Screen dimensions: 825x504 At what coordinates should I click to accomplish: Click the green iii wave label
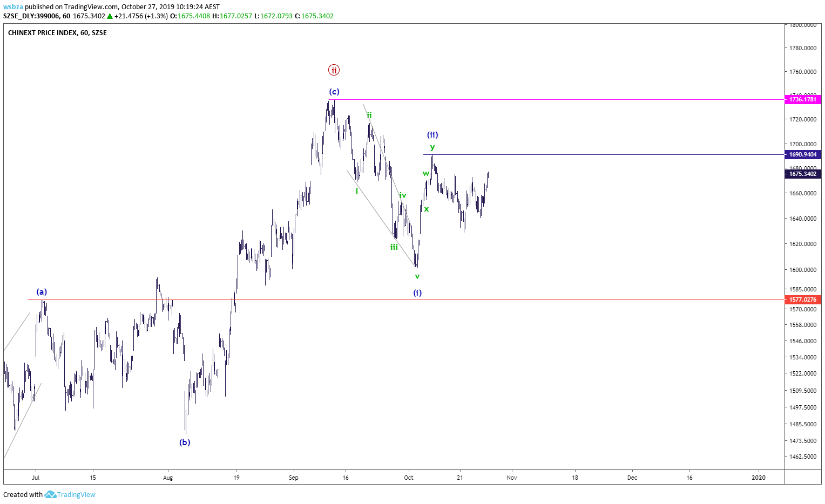pyautogui.click(x=394, y=247)
